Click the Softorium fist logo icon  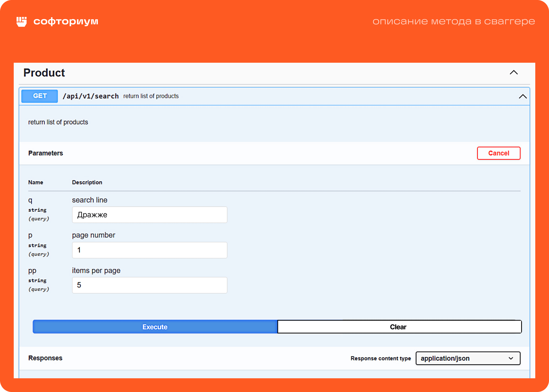[22, 22]
